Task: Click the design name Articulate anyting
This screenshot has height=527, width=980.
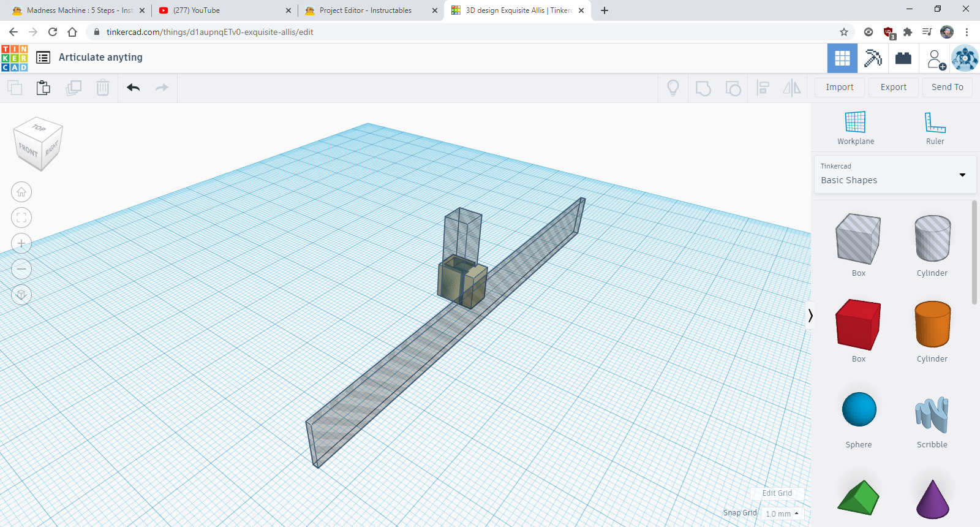Action: 100,57
